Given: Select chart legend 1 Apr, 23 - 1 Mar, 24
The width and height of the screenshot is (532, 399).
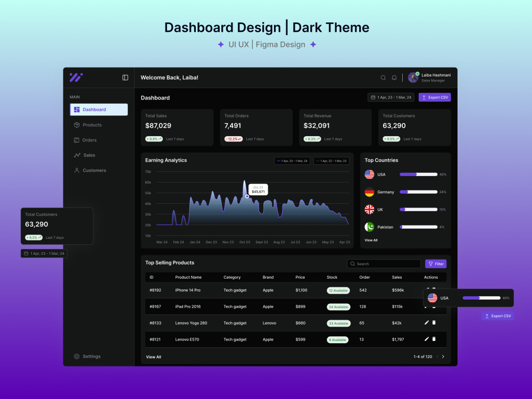Looking at the screenshot, I should [292, 161].
